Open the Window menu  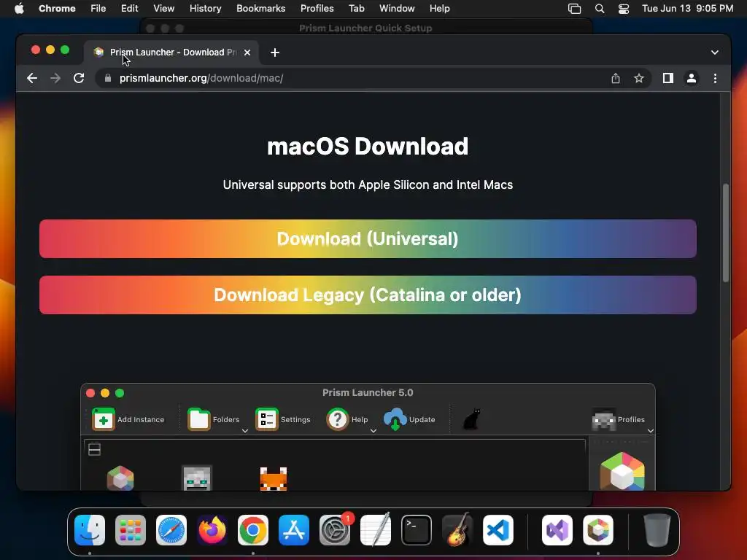tap(397, 9)
